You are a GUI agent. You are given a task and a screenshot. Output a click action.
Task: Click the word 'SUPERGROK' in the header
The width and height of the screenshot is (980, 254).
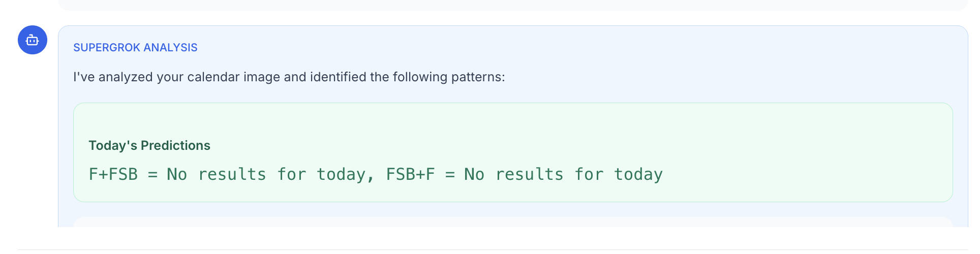point(107,48)
